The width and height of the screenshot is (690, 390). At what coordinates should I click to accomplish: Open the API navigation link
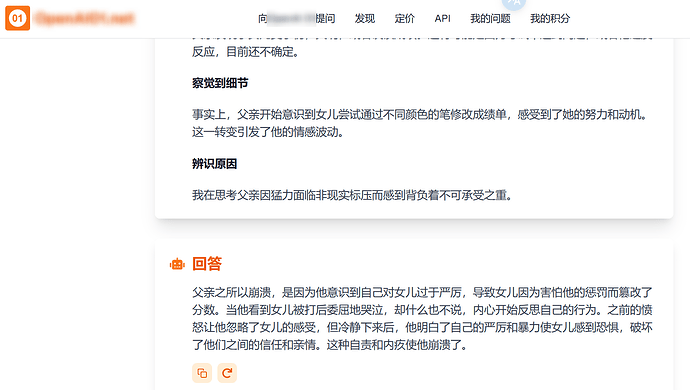(442, 18)
